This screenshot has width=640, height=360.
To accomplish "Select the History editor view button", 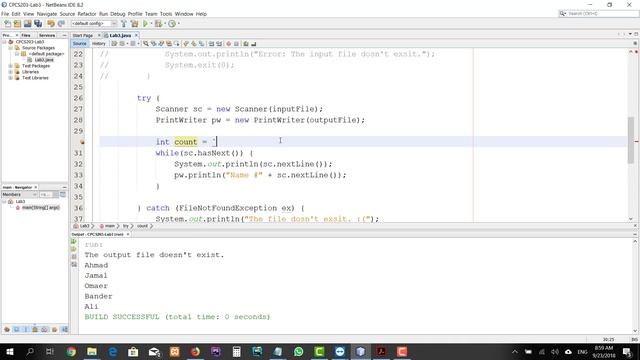I will coord(98,44).
